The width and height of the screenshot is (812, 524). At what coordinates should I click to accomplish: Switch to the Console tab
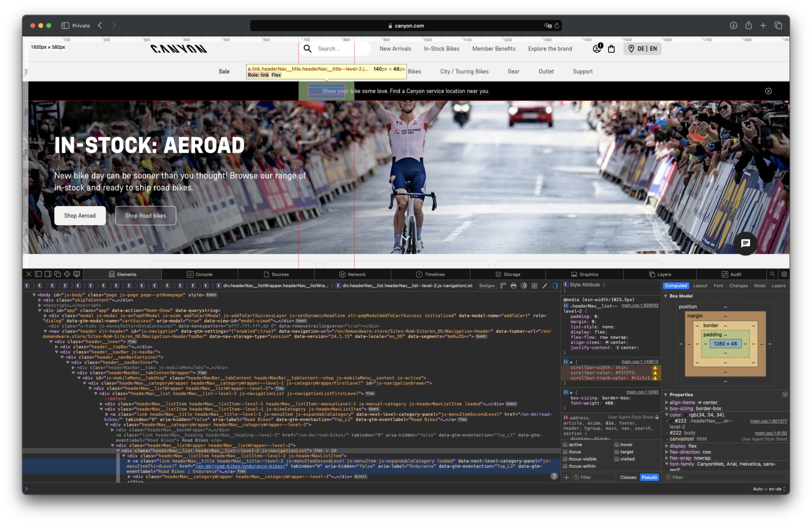[200, 274]
